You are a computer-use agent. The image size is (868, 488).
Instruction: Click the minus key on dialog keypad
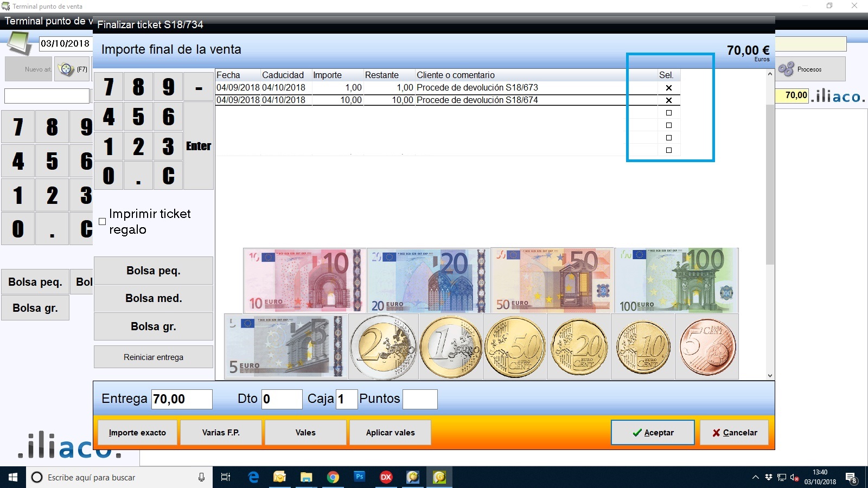pos(199,87)
